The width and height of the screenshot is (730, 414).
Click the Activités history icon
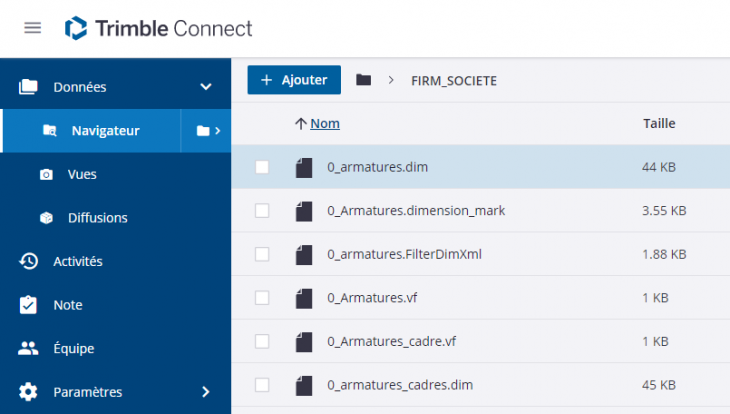point(29,261)
